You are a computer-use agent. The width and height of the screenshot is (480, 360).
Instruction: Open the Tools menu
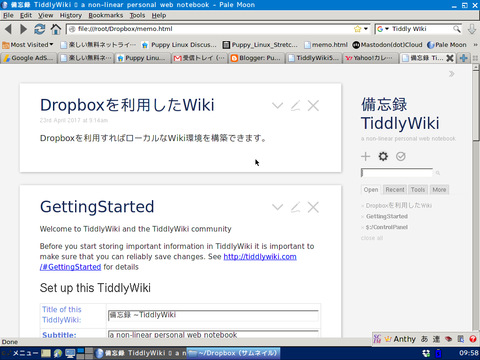(137, 15)
